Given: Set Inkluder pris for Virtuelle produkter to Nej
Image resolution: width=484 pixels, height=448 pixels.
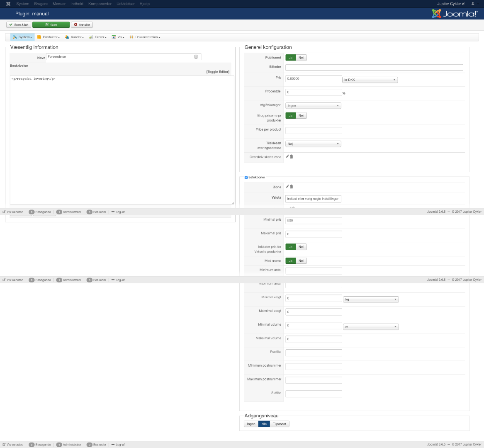Looking at the screenshot, I should pos(301,247).
